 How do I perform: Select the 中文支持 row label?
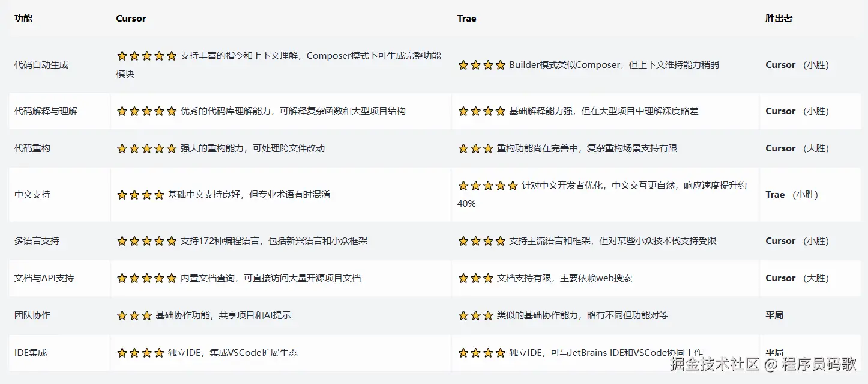point(32,195)
